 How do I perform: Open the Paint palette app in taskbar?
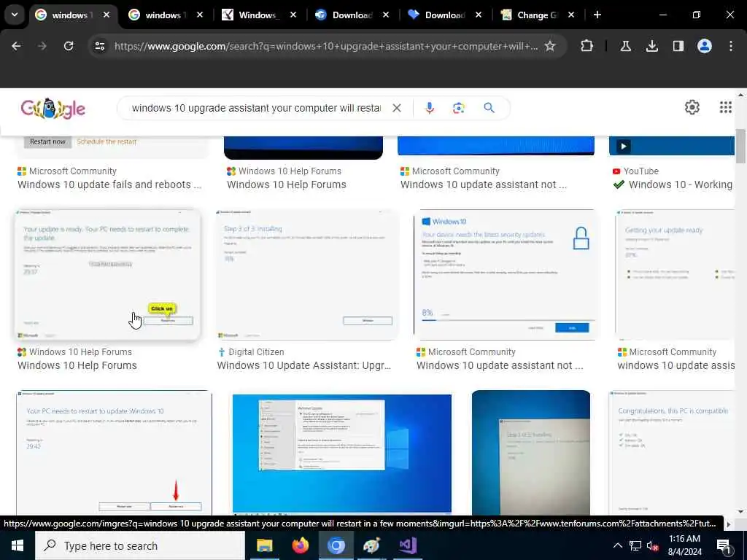pyautogui.click(x=371, y=545)
